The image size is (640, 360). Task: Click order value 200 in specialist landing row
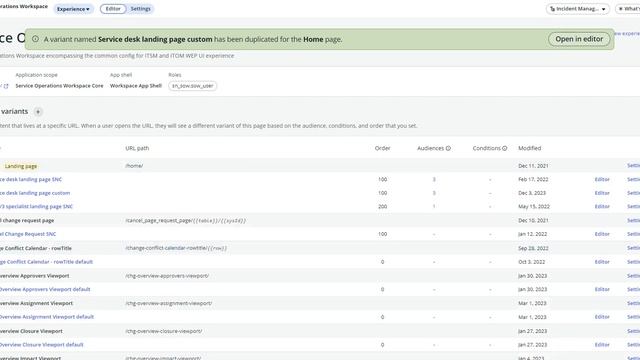(x=382, y=207)
